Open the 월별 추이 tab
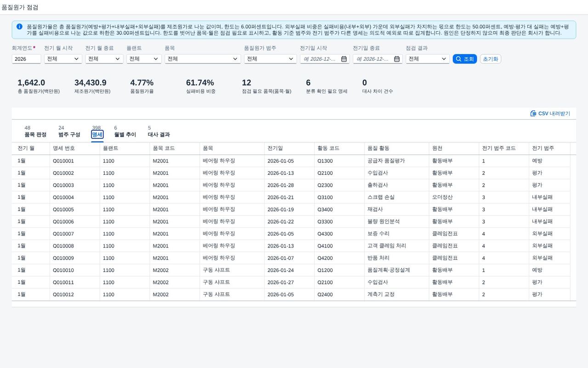Screen dimensions: 588x368 tap(125, 134)
